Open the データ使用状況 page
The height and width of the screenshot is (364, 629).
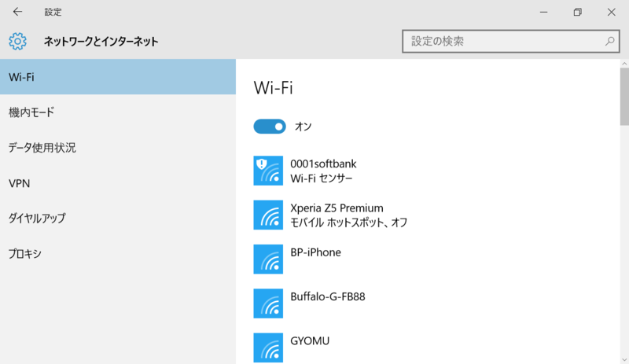(118, 148)
